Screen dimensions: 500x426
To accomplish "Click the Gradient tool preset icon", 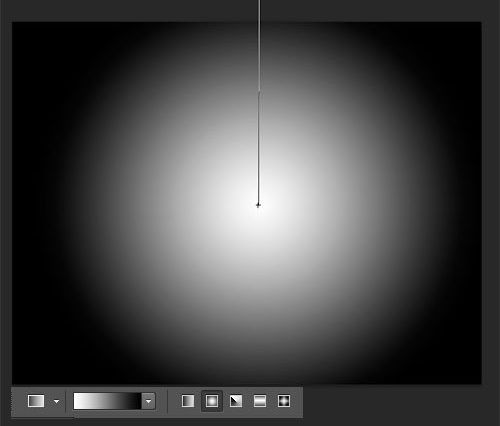I will point(36,401).
